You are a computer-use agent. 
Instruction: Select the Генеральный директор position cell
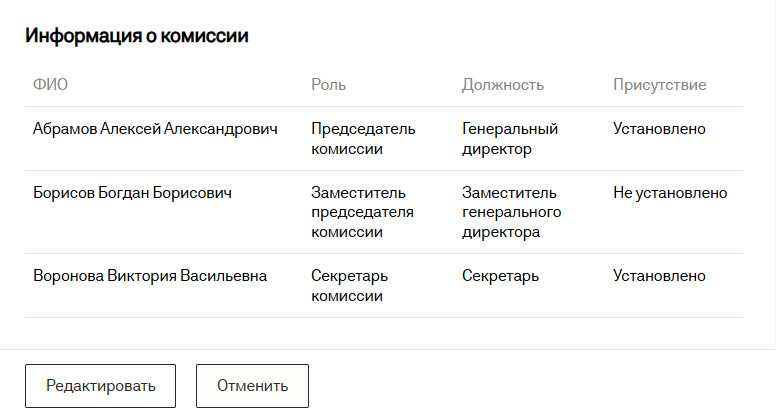point(510,139)
